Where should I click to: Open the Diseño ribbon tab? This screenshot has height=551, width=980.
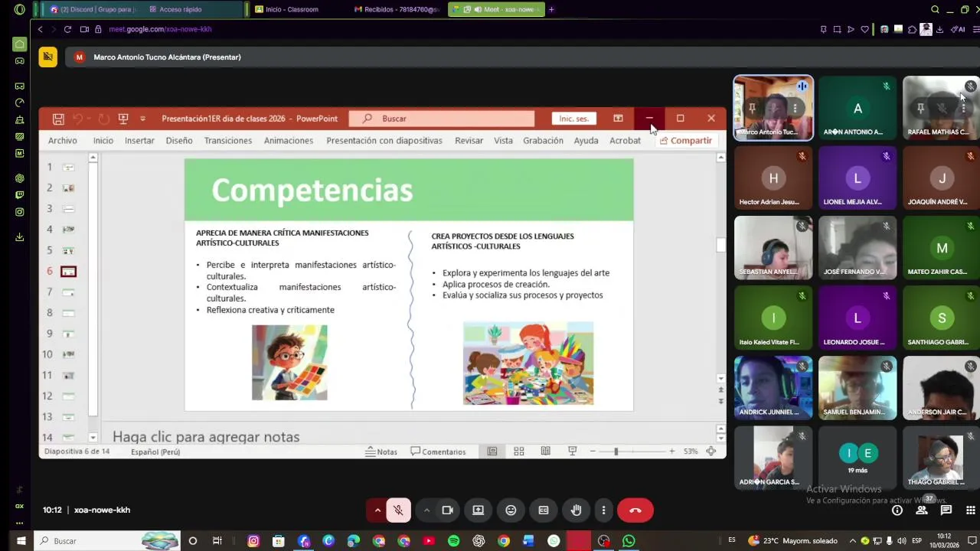tap(179, 141)
